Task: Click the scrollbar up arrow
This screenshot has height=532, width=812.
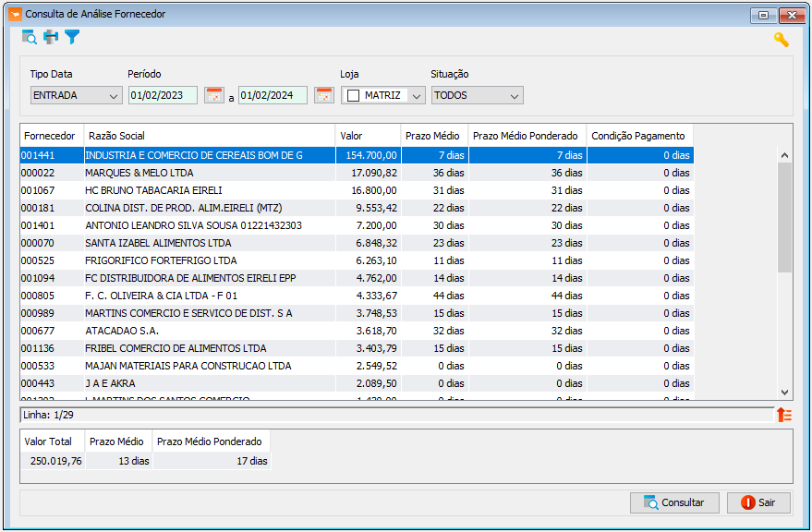Action: click(784, 155)
